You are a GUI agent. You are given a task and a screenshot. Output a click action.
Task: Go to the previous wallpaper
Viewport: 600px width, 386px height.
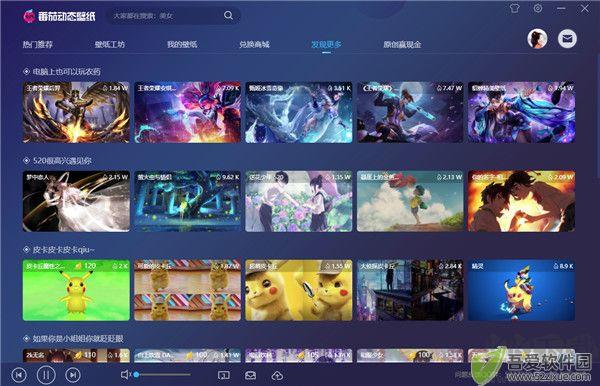tap(19, 375)
